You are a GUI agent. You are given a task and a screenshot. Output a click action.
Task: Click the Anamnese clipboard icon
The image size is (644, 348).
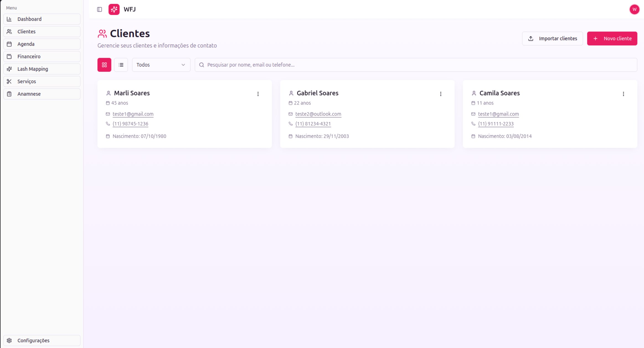point(9,94)
